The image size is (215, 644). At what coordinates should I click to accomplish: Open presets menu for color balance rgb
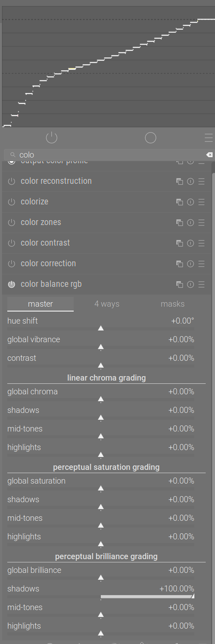201,284
